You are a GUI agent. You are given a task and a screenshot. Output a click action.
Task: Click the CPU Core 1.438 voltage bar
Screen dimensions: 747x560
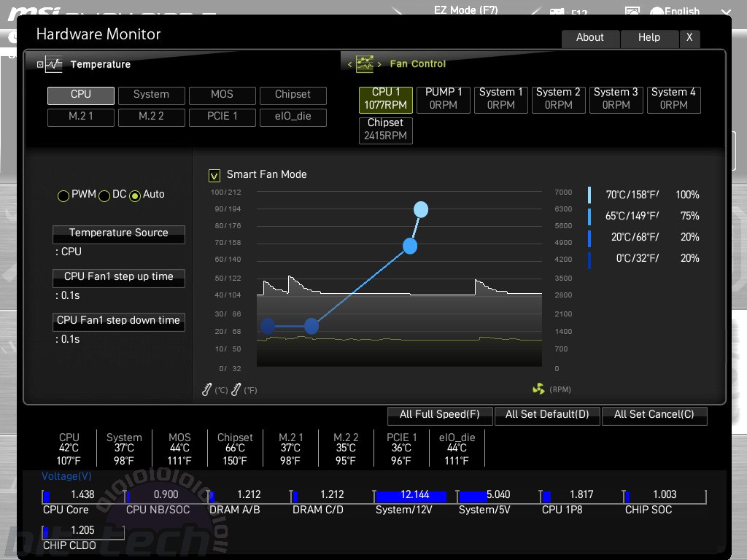coord(83,496)
